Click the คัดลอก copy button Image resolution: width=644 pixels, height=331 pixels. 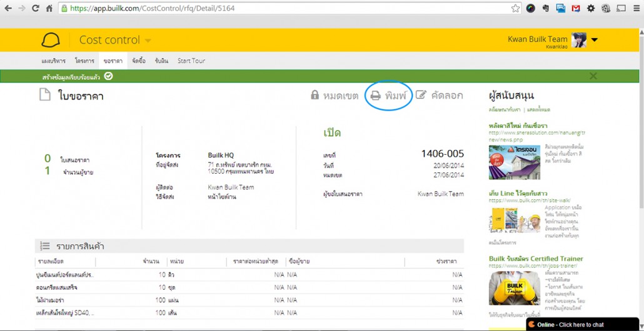(439, 96)
